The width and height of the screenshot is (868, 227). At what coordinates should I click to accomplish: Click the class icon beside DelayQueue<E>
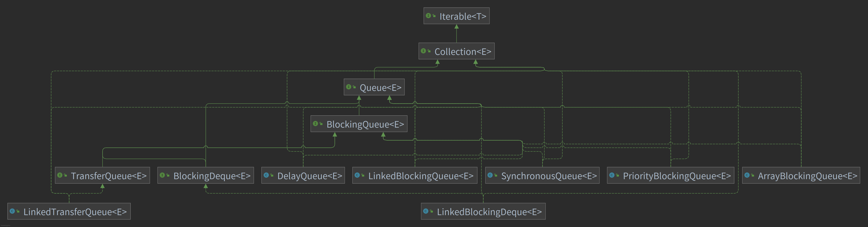click(266, 175)
